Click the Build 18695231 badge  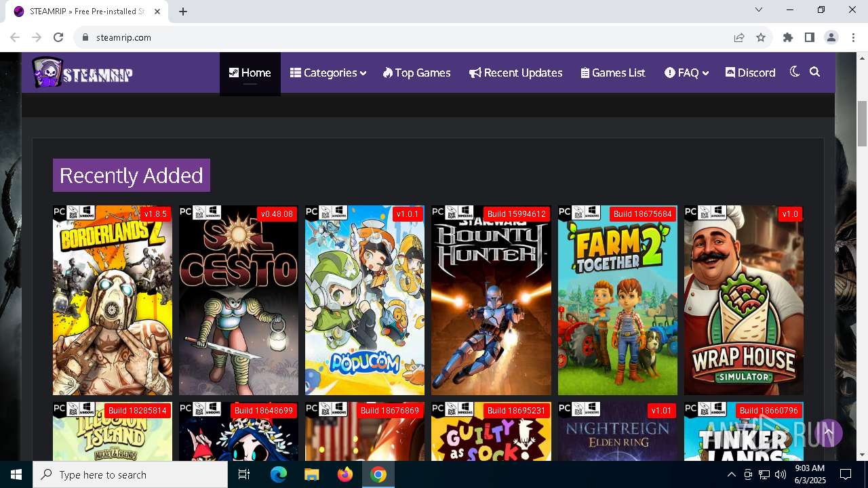(517, 411)
